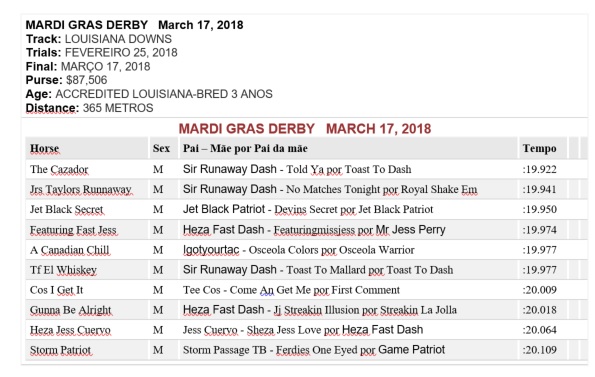The height and width of the screenshot is (377, 595).
Task: Select Jet Black Secret row name
Action: pyautogui.click(x=66, y=209)
